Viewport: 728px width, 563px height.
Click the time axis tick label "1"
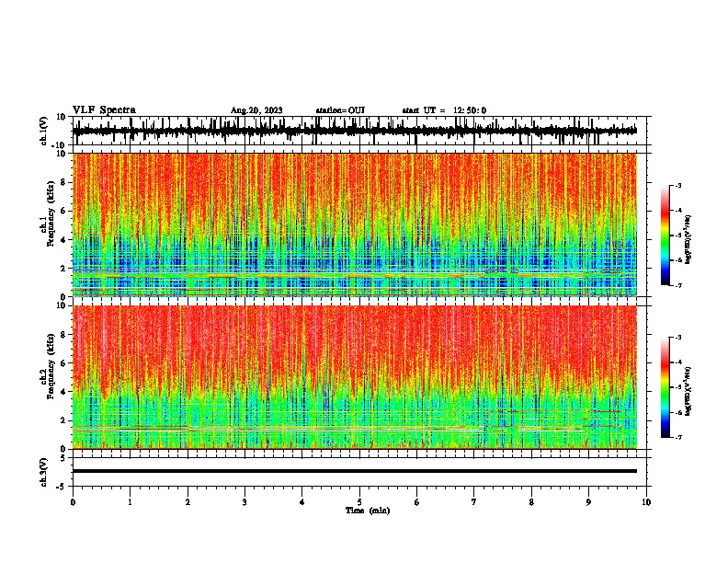coord(130,502)
